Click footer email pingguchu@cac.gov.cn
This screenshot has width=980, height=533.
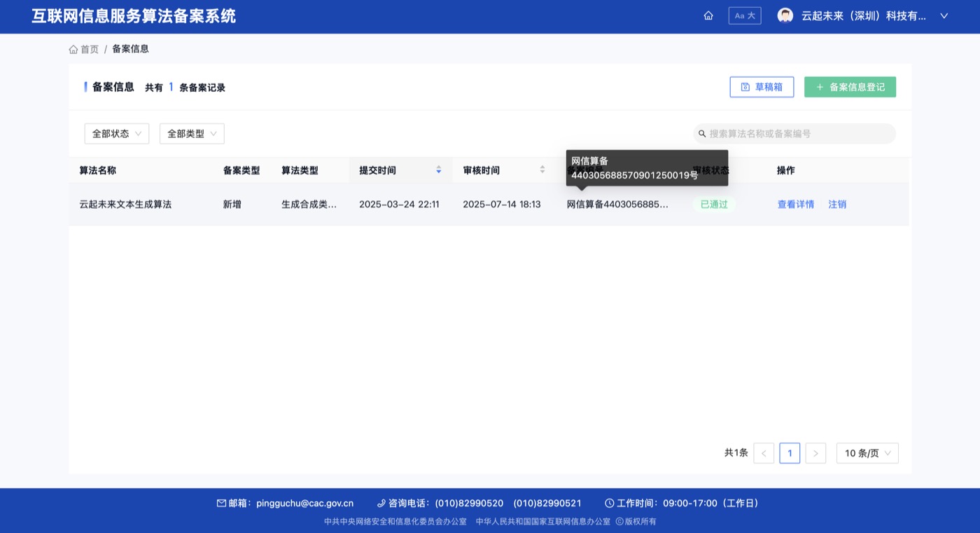[x=305, y=503]
